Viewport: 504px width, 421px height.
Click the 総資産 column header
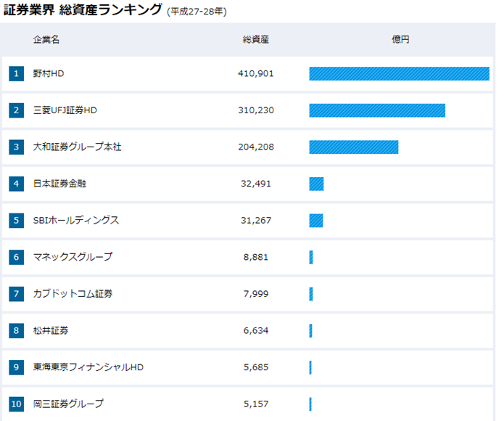point(256,39)
